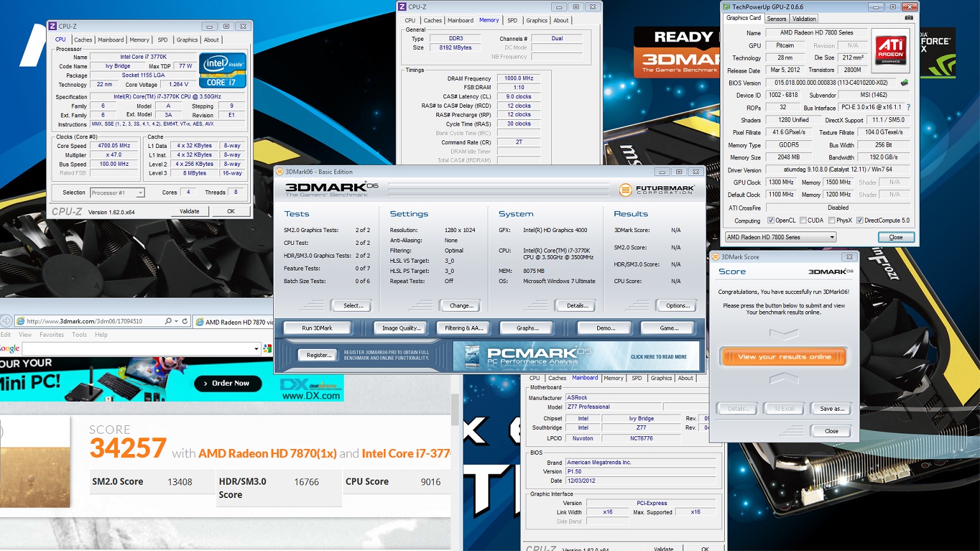Click the Intel Core i7 logo in CPU-Z
980x551 pixels.
click(223, 70)
